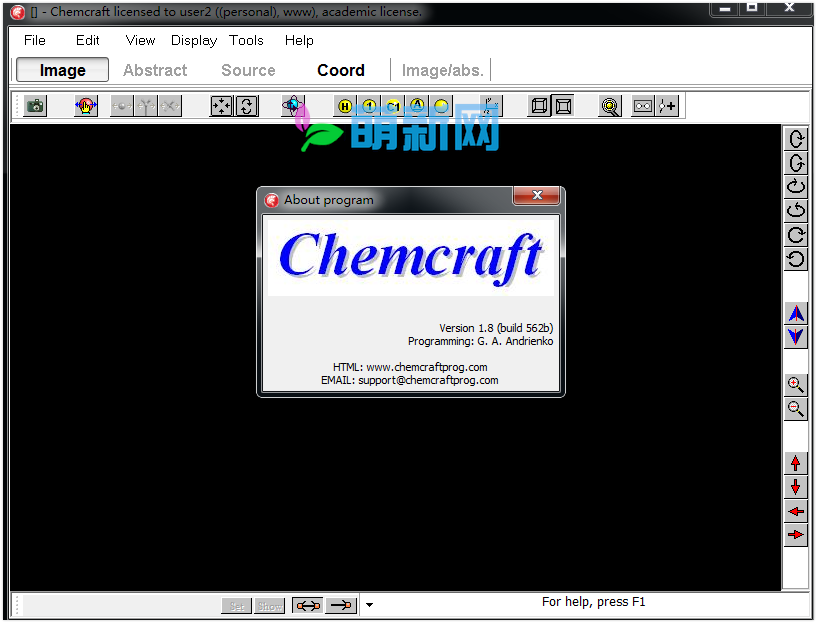Image resolution: width=817 pixels, height=623 pixels.
Task: Click the square rotate-arrows toolbar icon
Action: tap(247, 106)
